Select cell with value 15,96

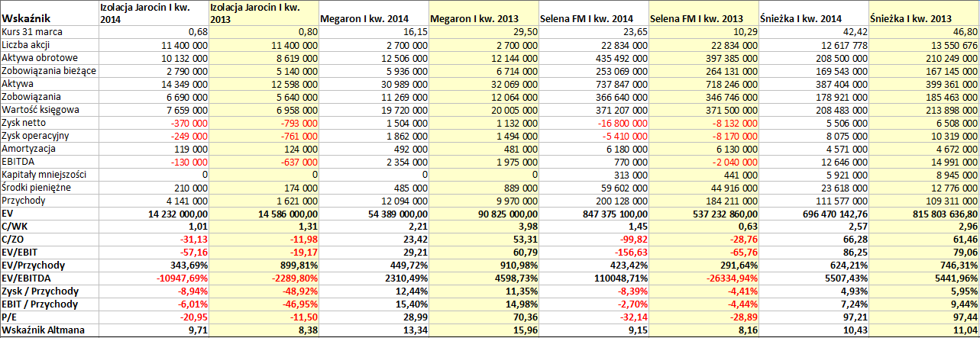click(x=483, y=330)
